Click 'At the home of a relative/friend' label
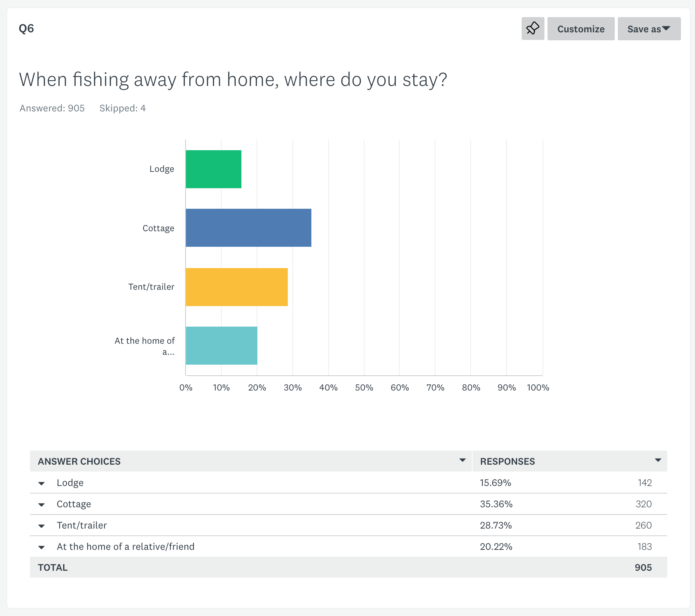This screenshot has width=695, height=616. click(x=125, y=546)
